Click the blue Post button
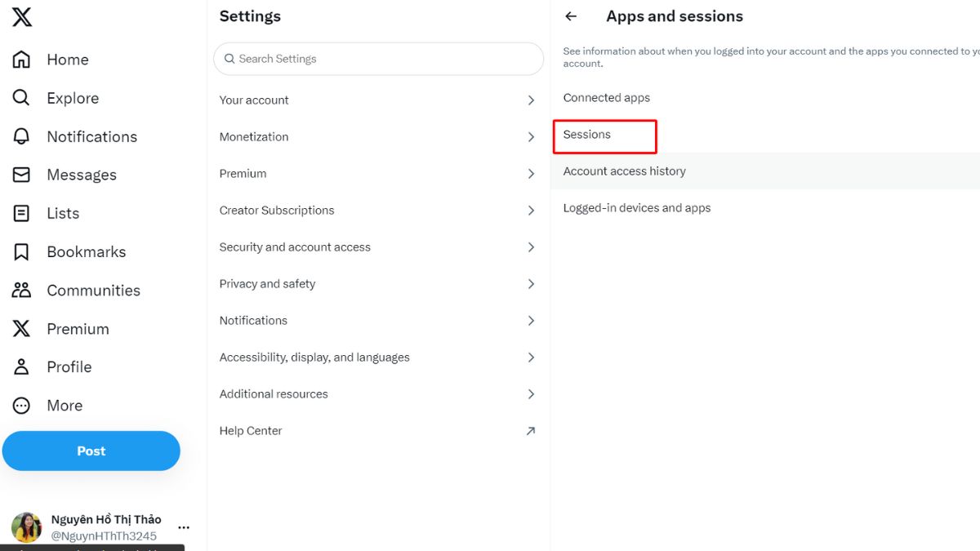The image size is (980, 551). (91, 451)
